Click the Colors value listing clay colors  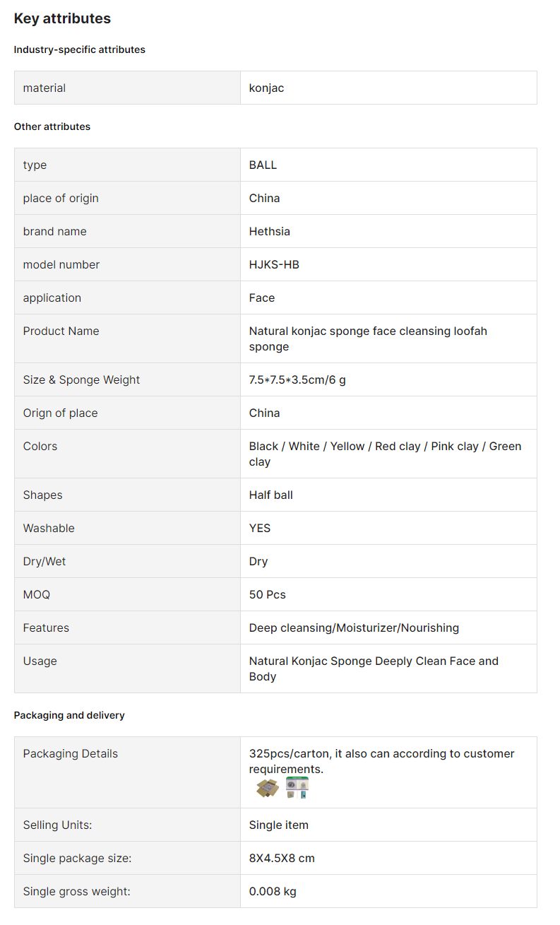[x=385, y=454]
